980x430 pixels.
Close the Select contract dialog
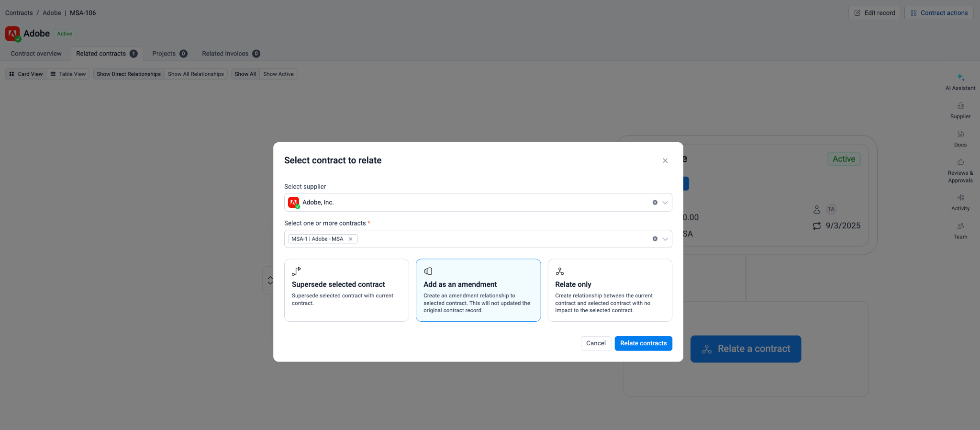665,161
